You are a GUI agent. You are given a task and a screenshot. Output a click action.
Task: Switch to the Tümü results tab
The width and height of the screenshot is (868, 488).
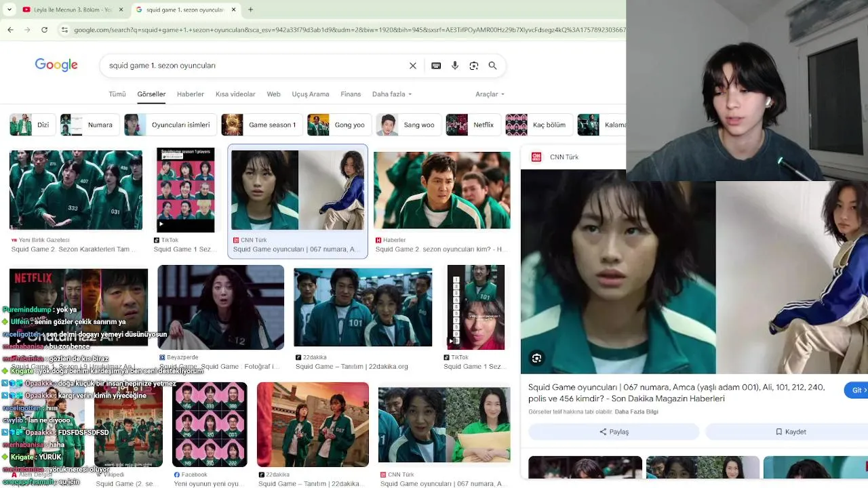click(117, 94)
